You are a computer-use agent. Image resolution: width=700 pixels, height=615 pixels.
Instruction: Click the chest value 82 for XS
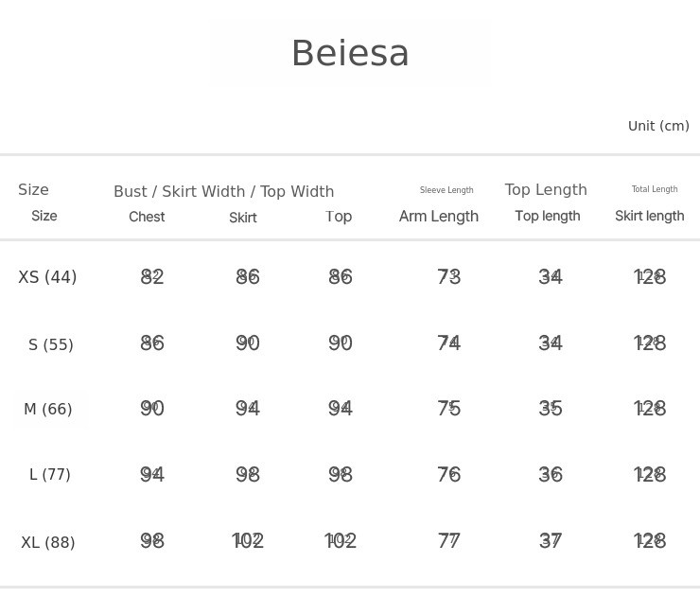point(152,276)
